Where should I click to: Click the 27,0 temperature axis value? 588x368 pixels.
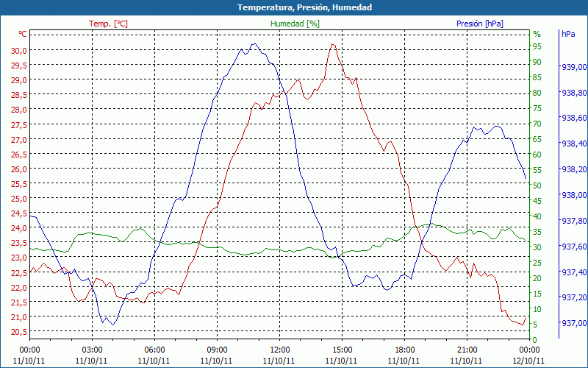click(x=19, y=140)
